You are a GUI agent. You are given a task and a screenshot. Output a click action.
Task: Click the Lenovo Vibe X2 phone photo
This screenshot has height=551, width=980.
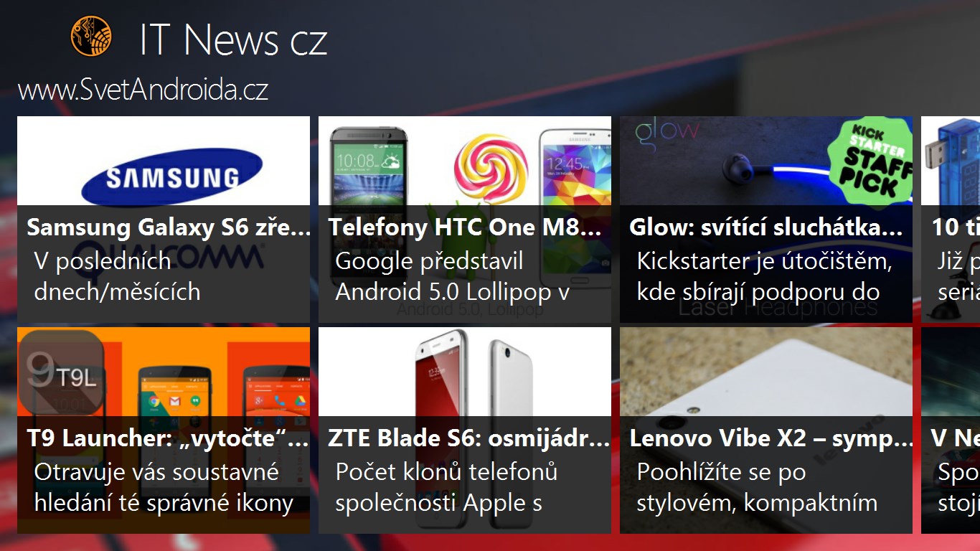pos(766,372)
